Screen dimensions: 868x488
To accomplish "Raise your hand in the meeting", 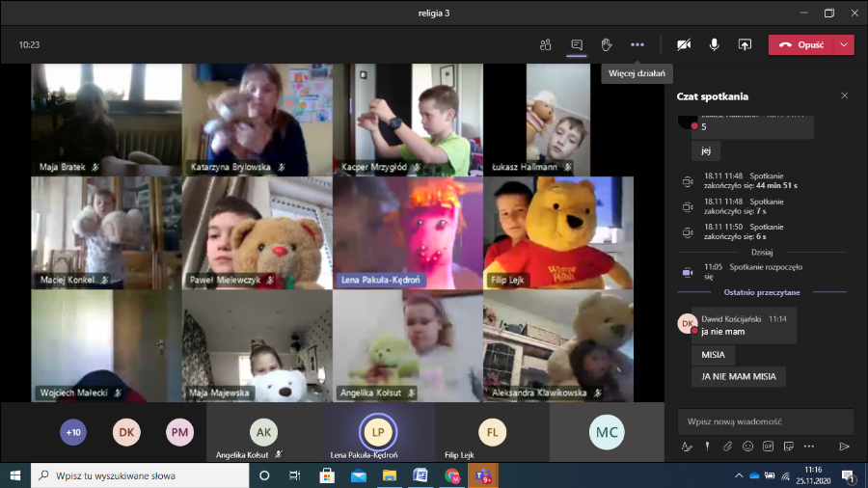I will (607, 44).
